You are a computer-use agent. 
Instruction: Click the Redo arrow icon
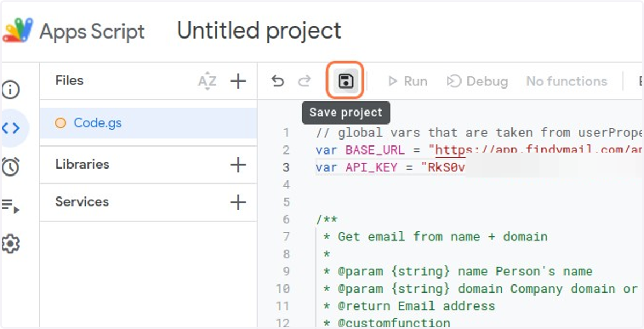point(304,81)
